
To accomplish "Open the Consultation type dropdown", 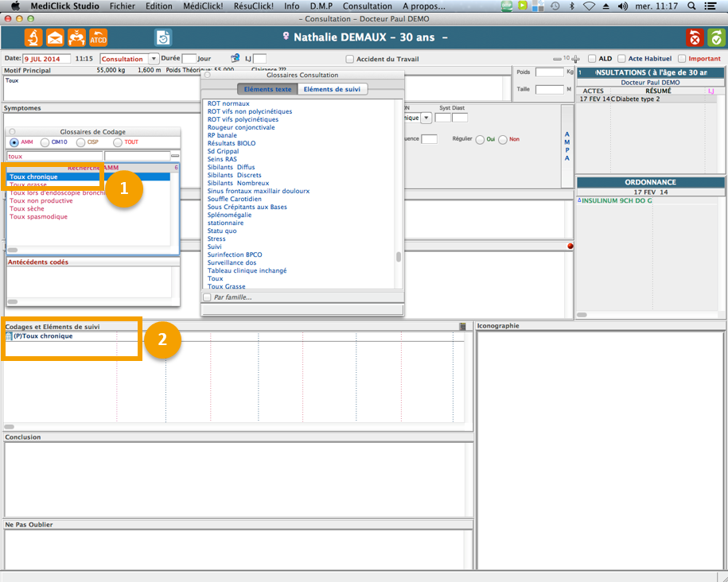I will [x=154, y=59].
